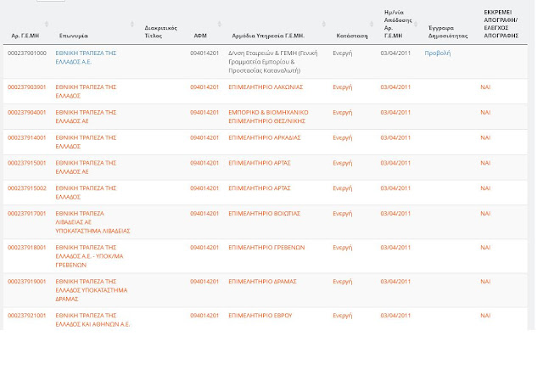Select ΕΜΠΟΡΙΚΟ & ΒΙΟΜΗΧΑΝΙΚΟ ΕΠΙΜΕΛΗΤΗΡΙΟ ΘΕΣ/ΝΙΚΗΣ cell

268,117
